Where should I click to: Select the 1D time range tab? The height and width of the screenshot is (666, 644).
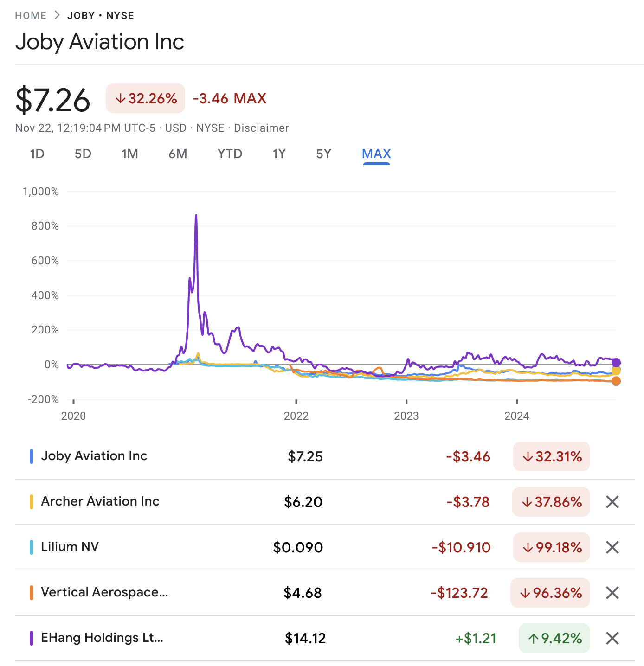coord(37,154)
